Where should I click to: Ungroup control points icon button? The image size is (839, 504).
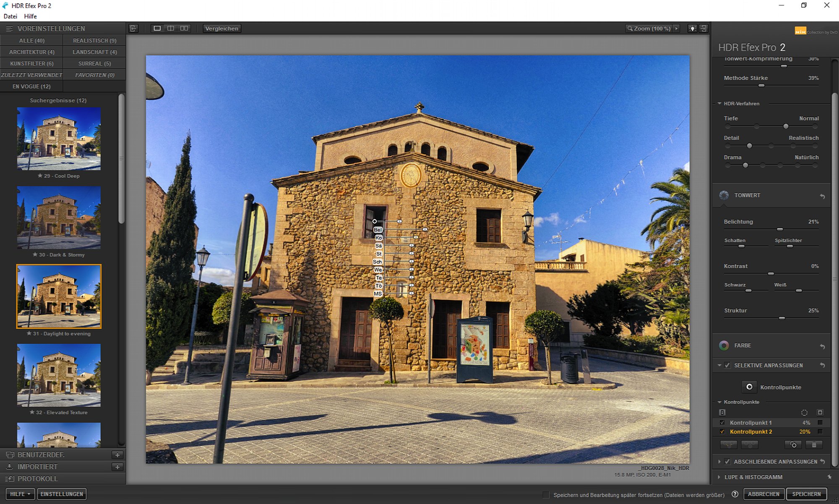pyautogui.click(x=750, y=444)
